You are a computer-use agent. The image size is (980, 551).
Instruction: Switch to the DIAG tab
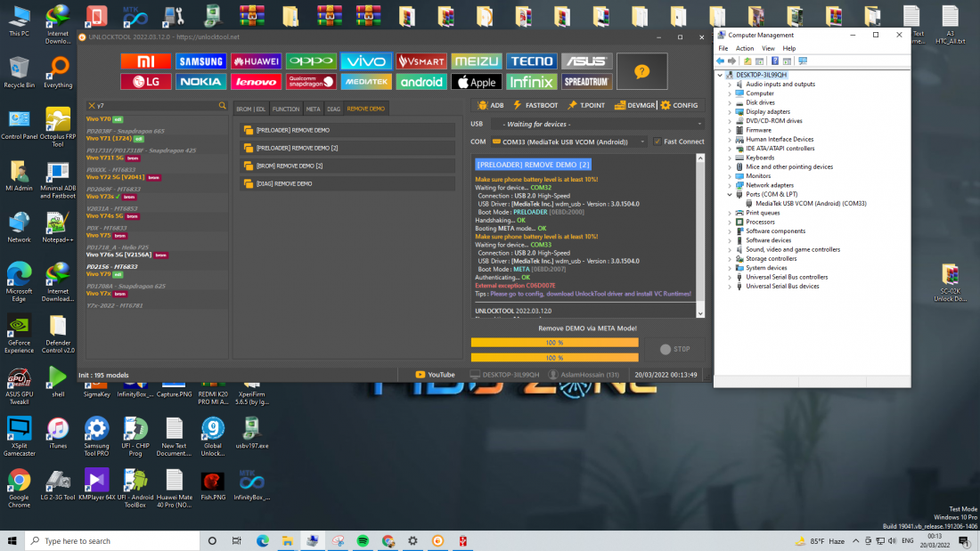coord(334,109)
